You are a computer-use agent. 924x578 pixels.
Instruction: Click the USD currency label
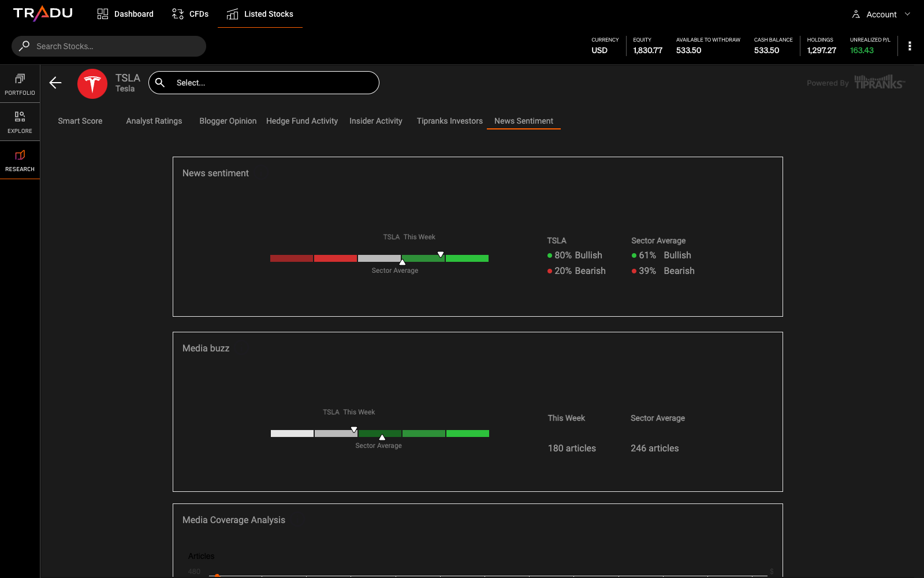pos(599,50)
